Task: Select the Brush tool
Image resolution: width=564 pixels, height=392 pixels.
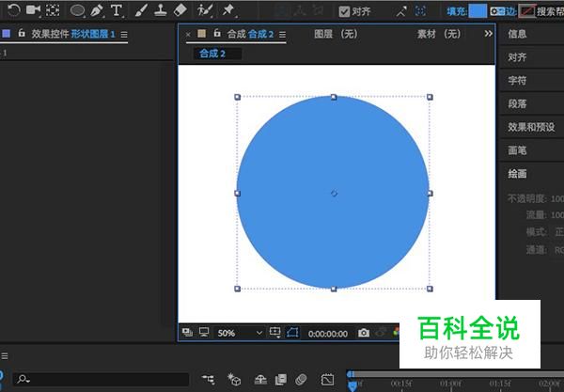Action: 140,10
